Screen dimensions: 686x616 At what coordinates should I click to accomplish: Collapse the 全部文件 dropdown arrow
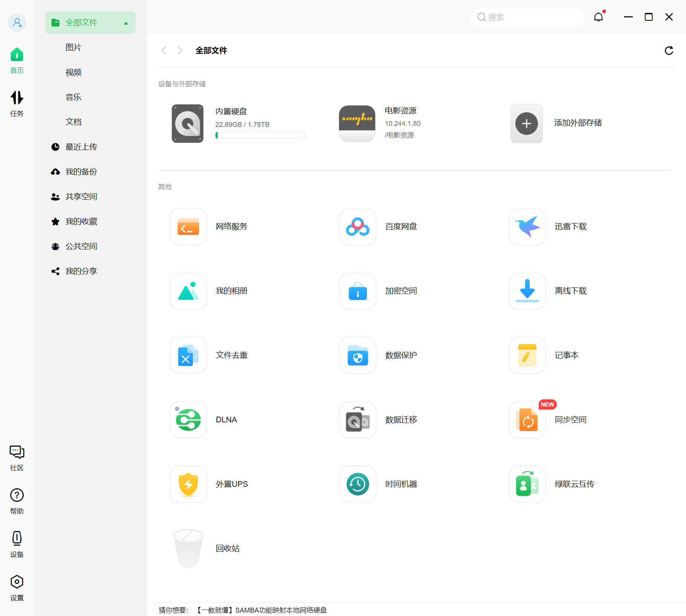pos(126,23)
